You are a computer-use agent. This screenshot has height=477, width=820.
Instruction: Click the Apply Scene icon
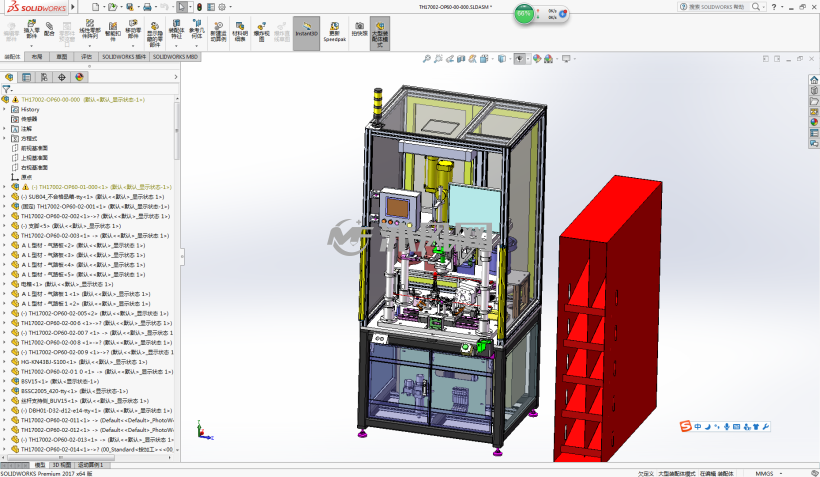[x=548, y=59]
